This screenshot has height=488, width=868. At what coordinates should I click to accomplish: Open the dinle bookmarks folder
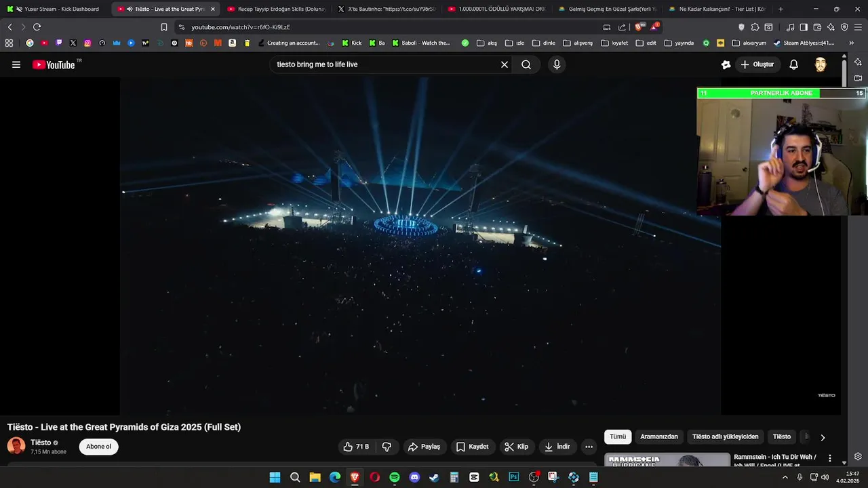[x=544, y=43]
